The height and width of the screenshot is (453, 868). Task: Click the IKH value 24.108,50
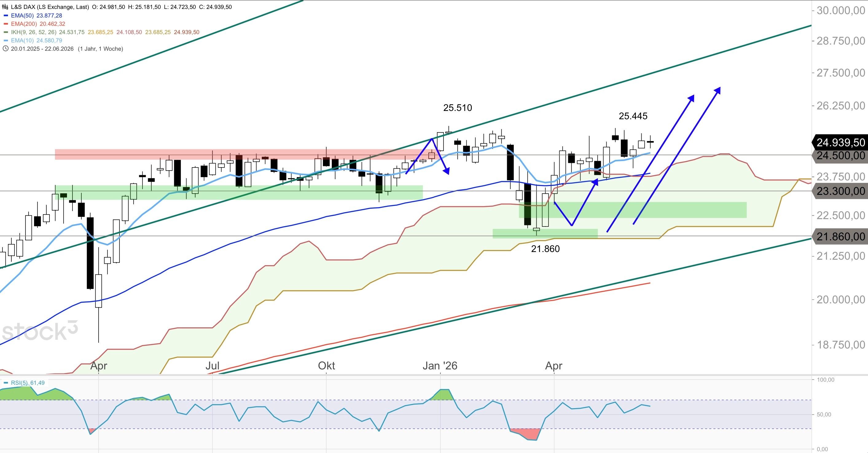[129, 32]
